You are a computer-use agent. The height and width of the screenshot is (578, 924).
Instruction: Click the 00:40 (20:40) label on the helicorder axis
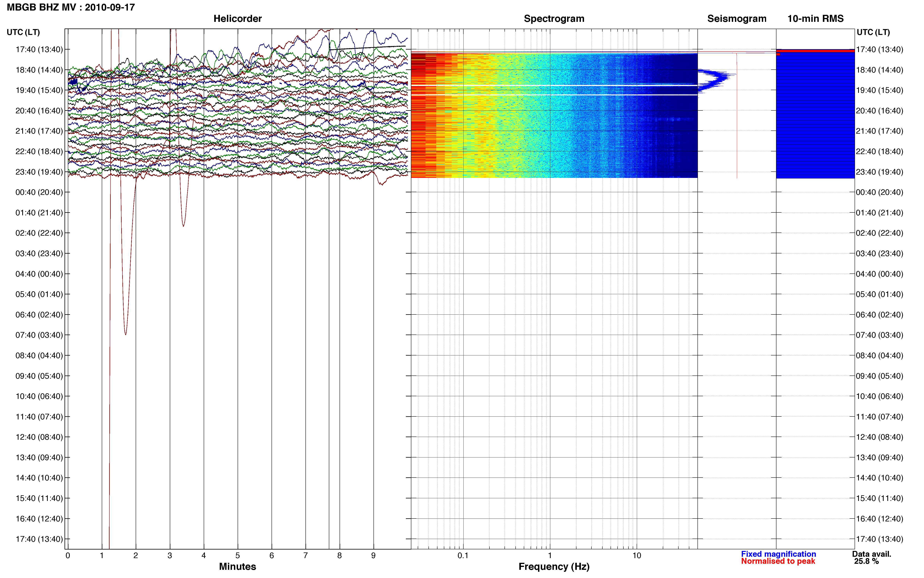click(x=39, y=192)
